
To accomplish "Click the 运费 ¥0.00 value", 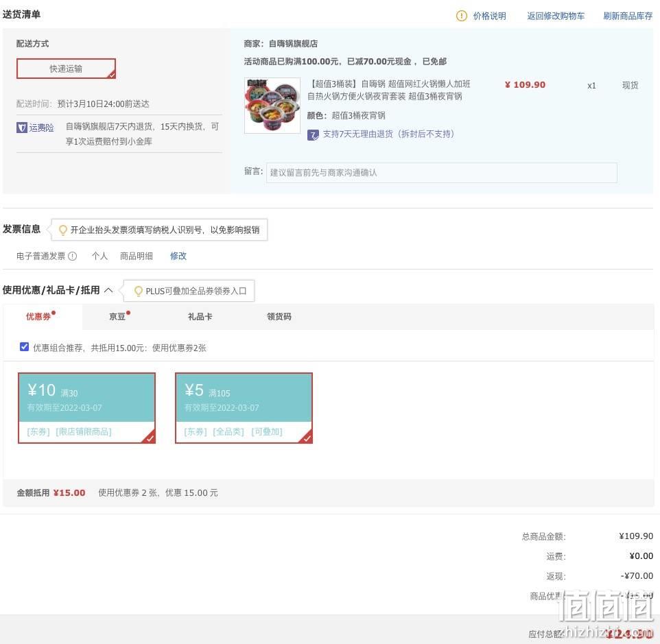I will 641,556.
